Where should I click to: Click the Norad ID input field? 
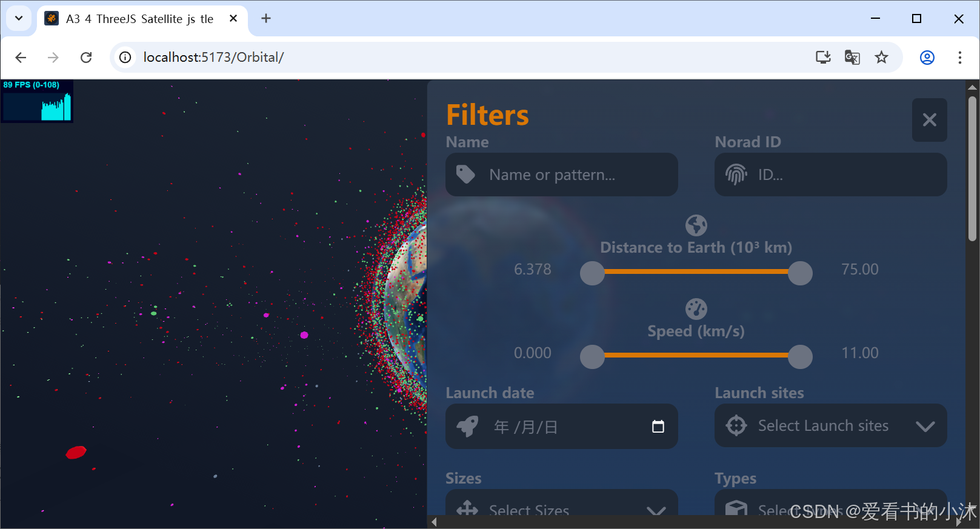[830, 175]
